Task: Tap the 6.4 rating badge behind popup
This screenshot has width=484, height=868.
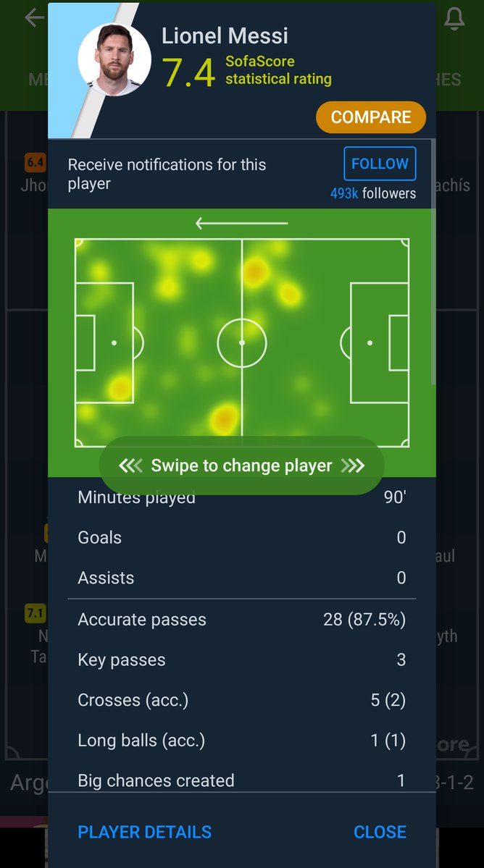Action: (x=35, y=163)
